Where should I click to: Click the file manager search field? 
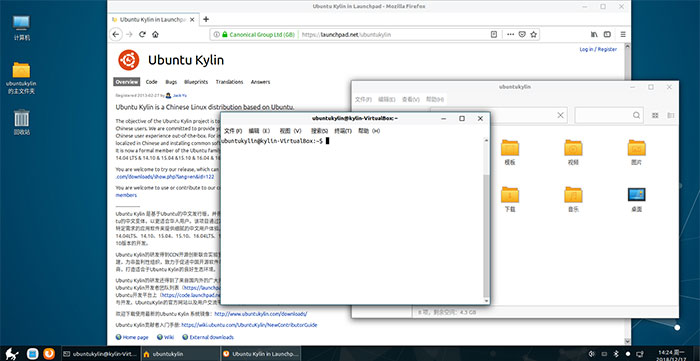pyautogui.click(x=609, y=115)
